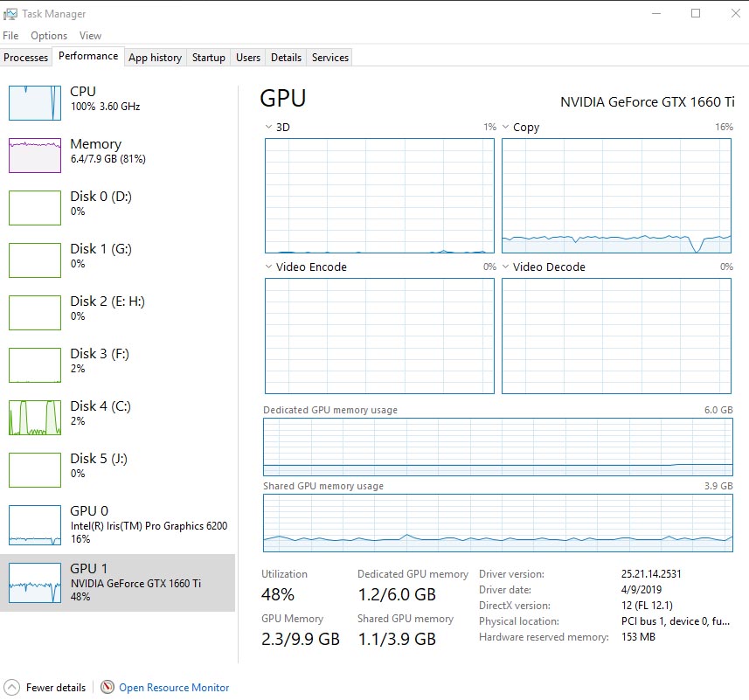The width and height of the screenshot is (749, 700).
Task: Expand the Video Decode engine dropdown
Action: click(x=506, y=267)
